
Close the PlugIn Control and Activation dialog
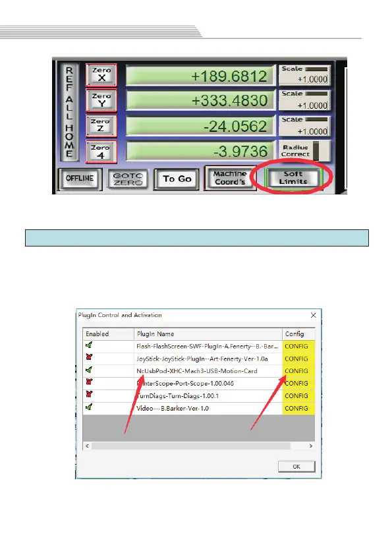(x=314, y=315)
